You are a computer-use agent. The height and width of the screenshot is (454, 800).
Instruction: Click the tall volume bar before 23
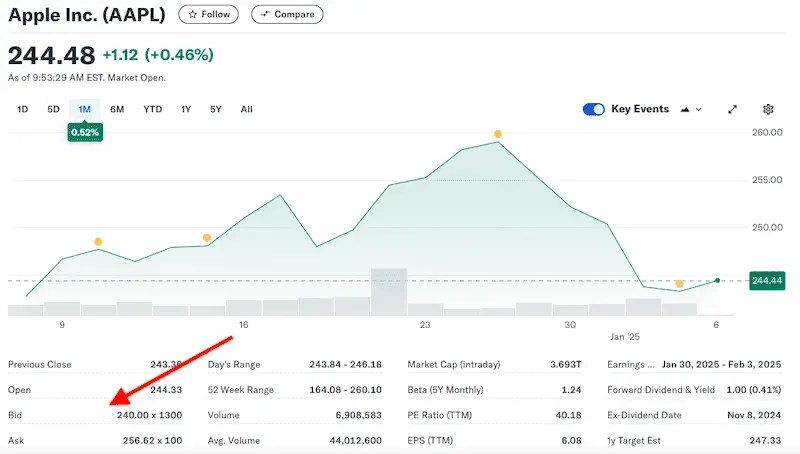[x=389, y=292]
